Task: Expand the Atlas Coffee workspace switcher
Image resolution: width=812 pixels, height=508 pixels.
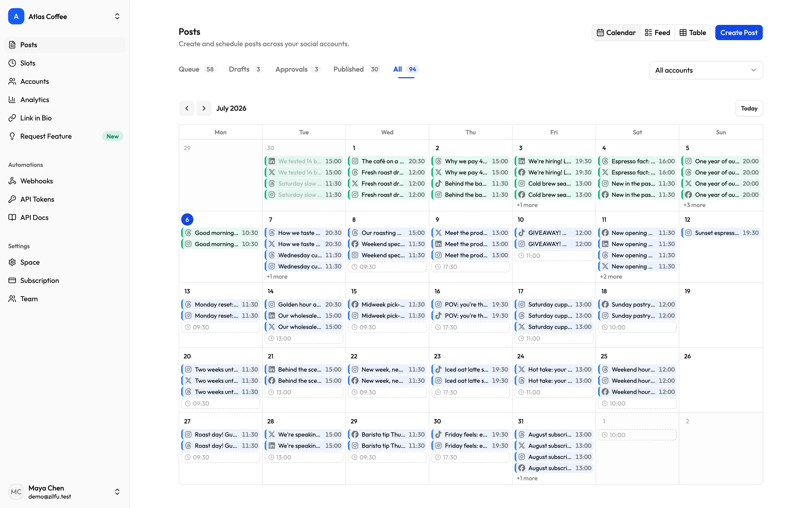Action: (117, 16)
